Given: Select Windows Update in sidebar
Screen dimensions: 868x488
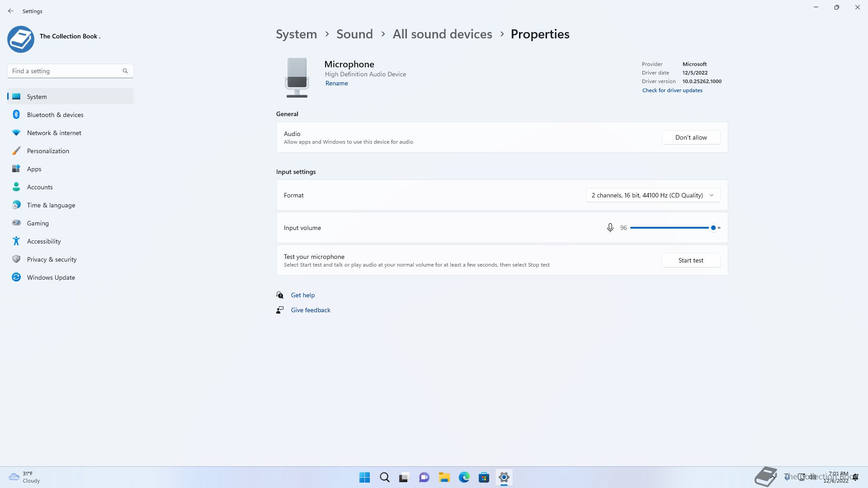Looking at the screenshot, I should pyautogui.click(x=51, y=277).
